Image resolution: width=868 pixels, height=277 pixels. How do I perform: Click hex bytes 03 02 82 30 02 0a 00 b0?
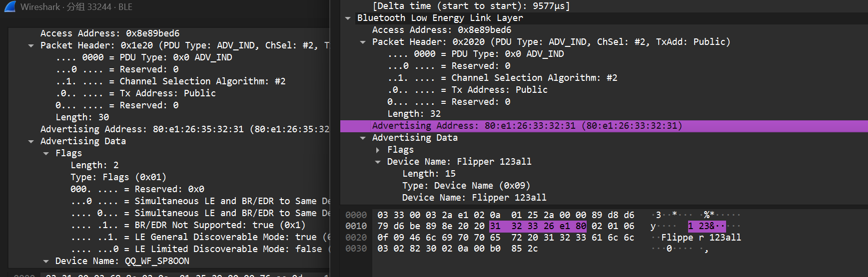[x=439, y=249]
